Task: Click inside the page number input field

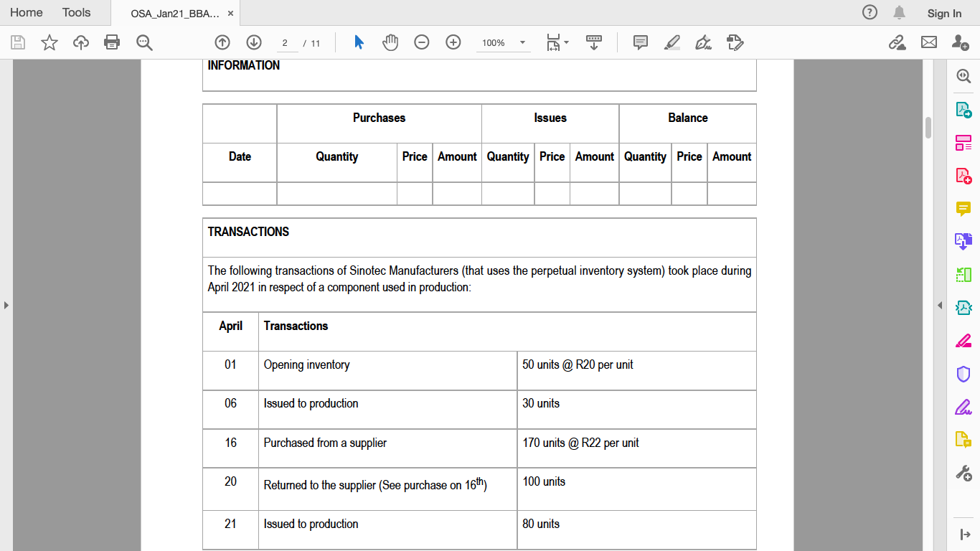Action: coord(286,42)
